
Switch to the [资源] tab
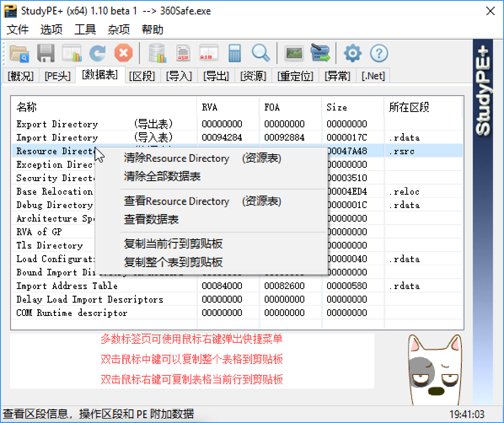pyautogui.click(x=253, y=76)
